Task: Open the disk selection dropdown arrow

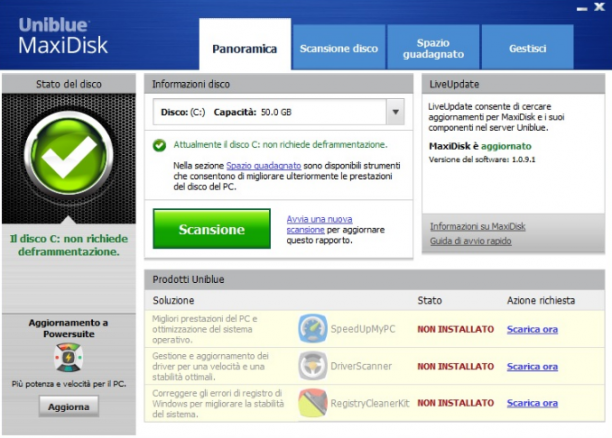Action: (x=395, y=112)
